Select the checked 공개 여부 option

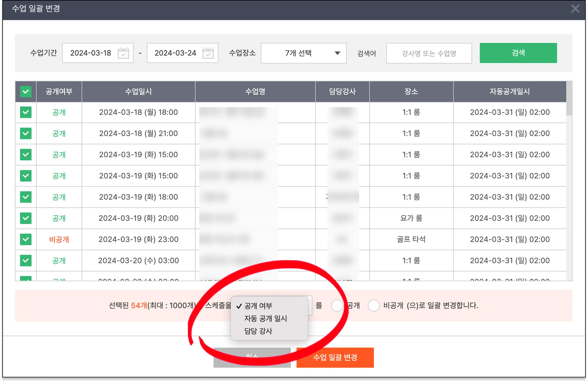pyautogui.click(x=258, y=306)
